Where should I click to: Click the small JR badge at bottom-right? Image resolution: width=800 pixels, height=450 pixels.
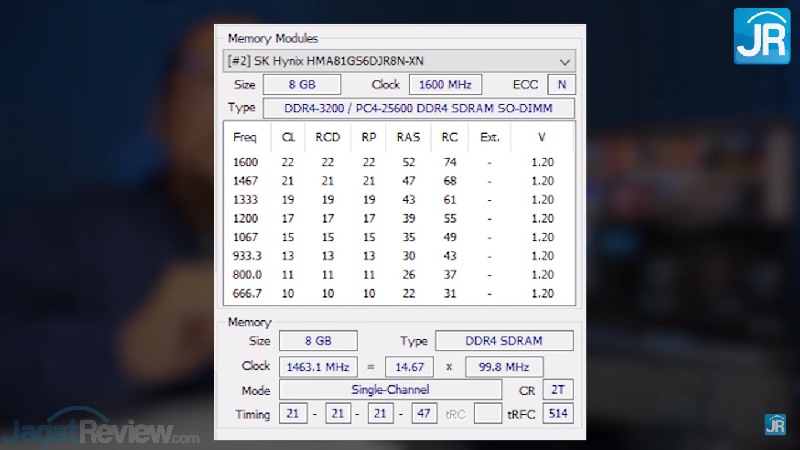click(x=775, y=424)
